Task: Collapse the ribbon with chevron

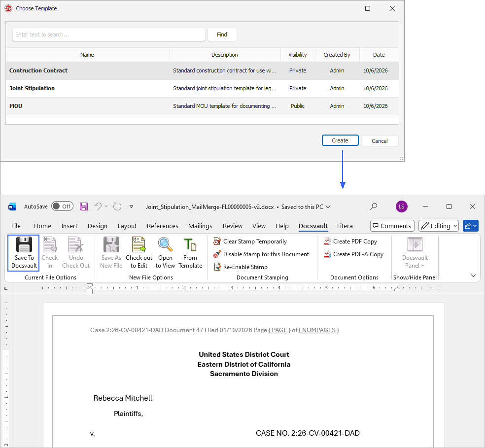Action: 473,276
